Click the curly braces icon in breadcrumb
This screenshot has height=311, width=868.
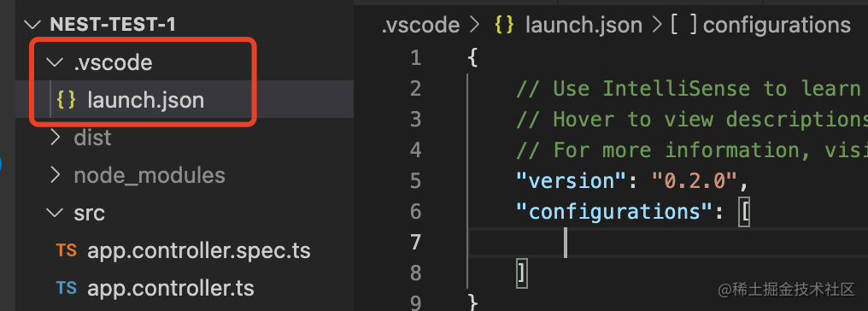pyautogui.click(x=504, y=26)
